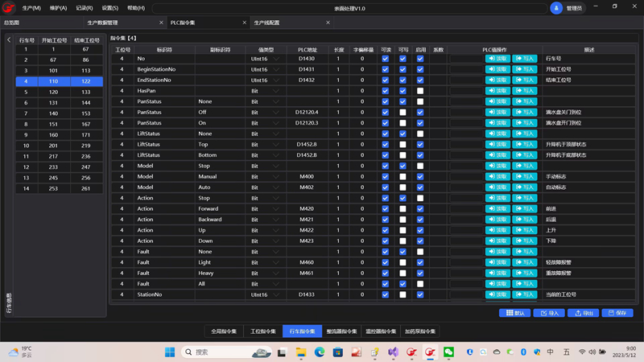Toggle 可读 checkbox for the StationNo row
Screen dimensions: 644x362
click(x=385, y=294)
